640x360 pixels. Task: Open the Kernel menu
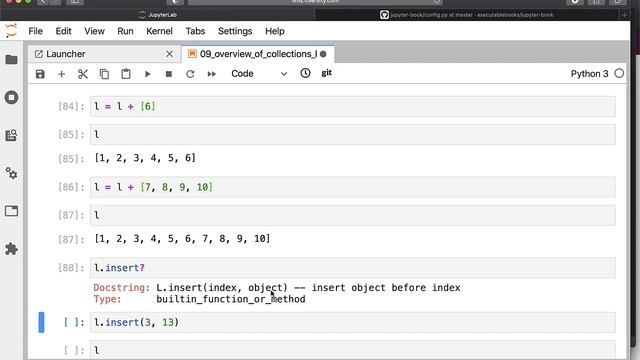pyautogui.click(x=159, y=31)
